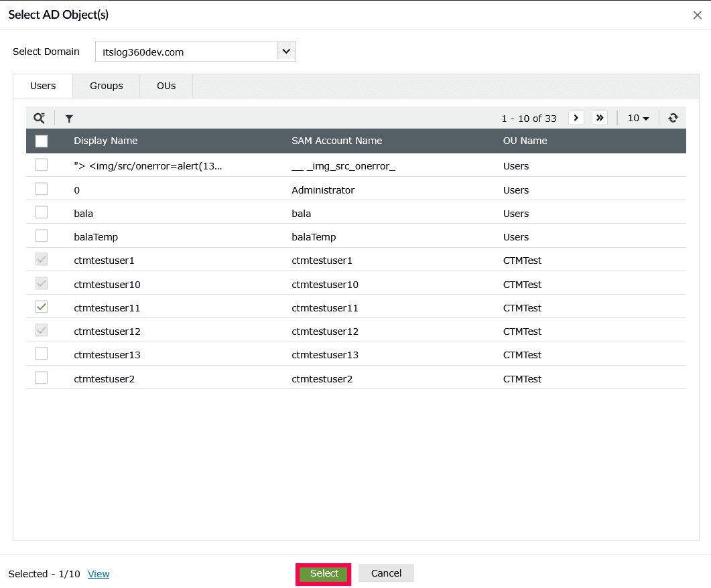Toggle the select-all header checkbox
This screenshot has width=711, height=588.
(x=42, y=141)
